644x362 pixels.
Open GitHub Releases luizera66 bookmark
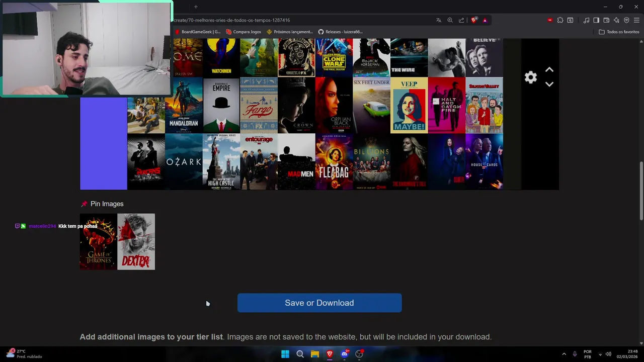click(341, 32)
